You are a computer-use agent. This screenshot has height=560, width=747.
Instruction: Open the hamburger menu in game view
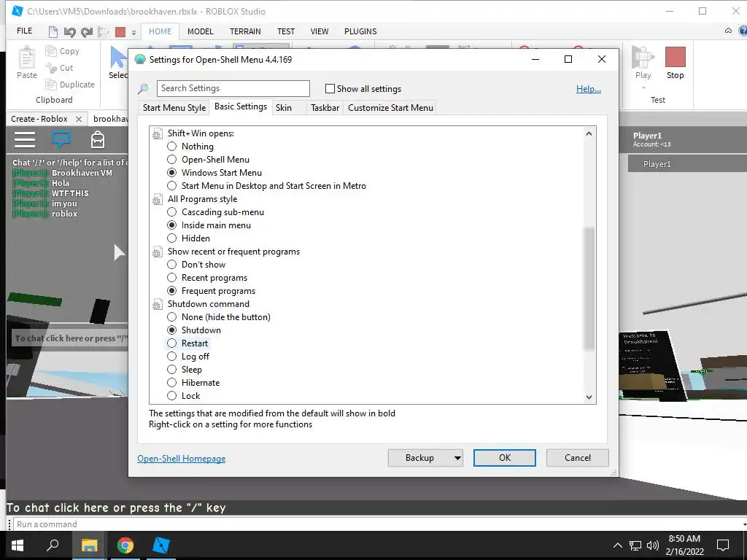[x=25, y=139]
